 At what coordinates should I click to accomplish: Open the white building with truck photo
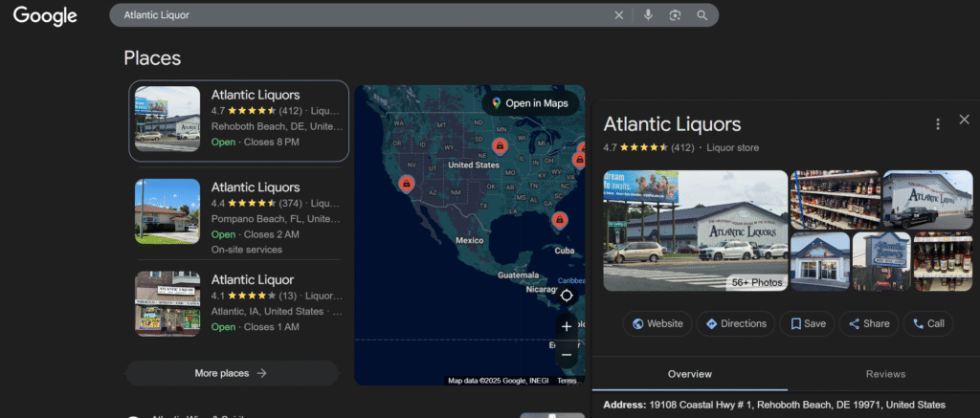pyautogui.click(x=927, y=200)
